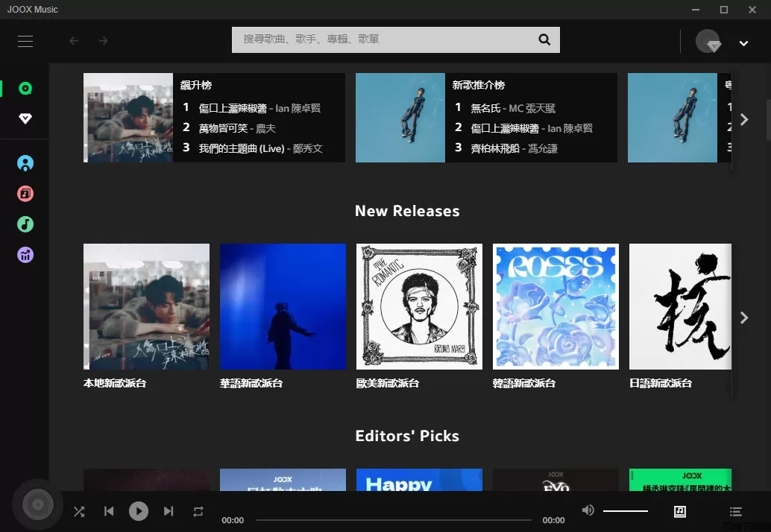Open the JOOX Discover sidebar icon
771x532 pixels.
[x=25, y=89]
